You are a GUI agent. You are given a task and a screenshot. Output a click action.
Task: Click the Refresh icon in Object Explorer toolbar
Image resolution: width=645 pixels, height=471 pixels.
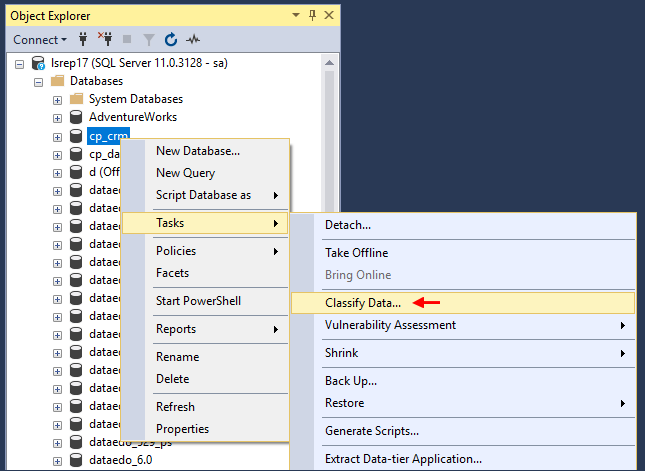pyautogui.click(x=171, y=40)
